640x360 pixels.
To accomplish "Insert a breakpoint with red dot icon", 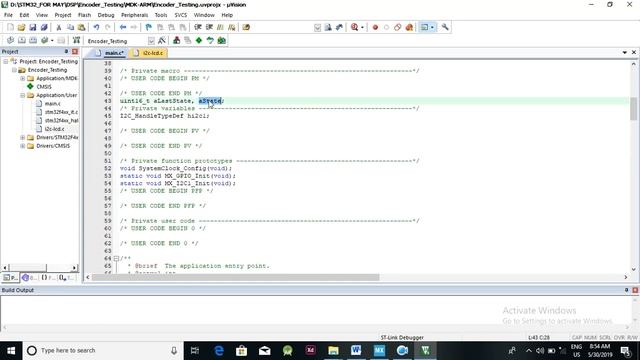I will [375, 27].
